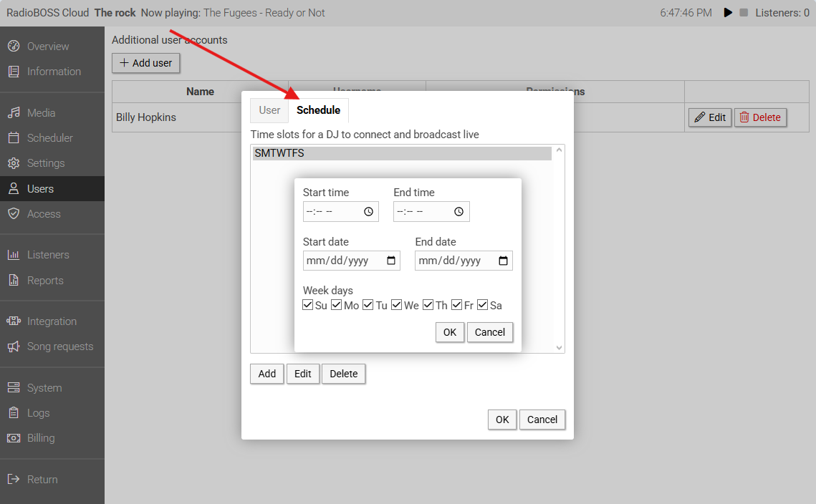Open the clock picker for Start time
This screenshot has height=504, width=816.
point(368,212)
